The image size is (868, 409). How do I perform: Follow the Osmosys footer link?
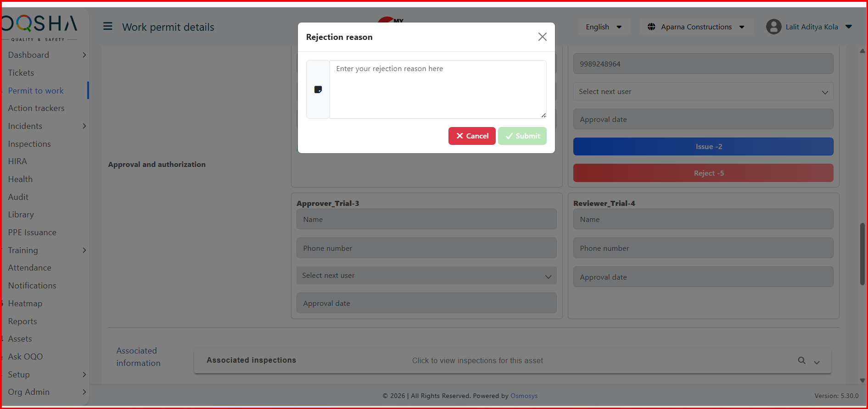pos(524,396)
